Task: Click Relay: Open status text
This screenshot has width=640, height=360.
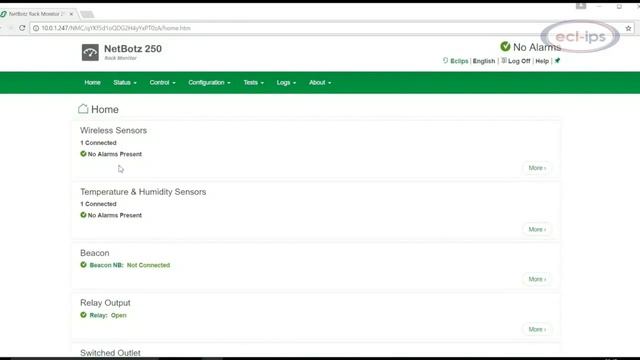Action: pos(108,315)
